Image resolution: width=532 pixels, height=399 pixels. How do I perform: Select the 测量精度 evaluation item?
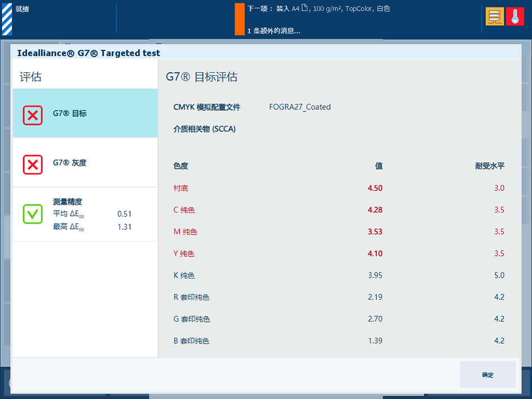[x=85, y=214]
